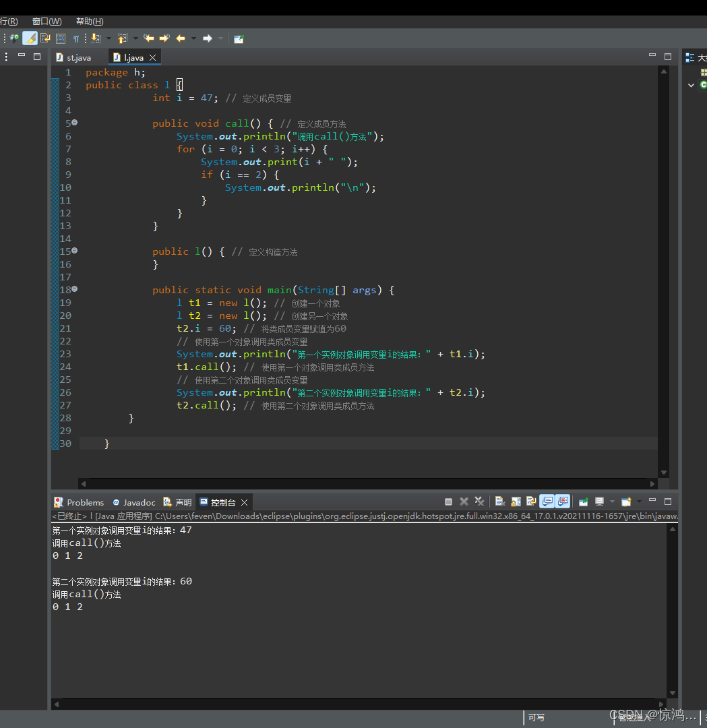
Task: Open left panel view menu dots
Action: click(x=6, y=57)
